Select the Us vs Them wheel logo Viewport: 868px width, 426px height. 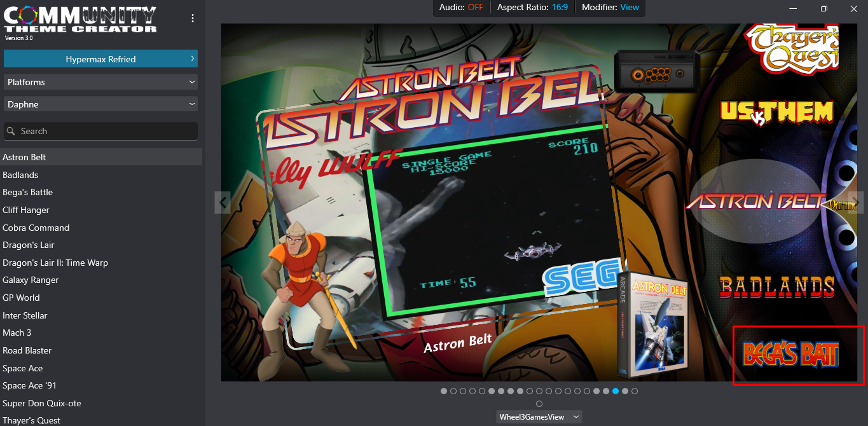pyautogui.click(x=776, y=113)
